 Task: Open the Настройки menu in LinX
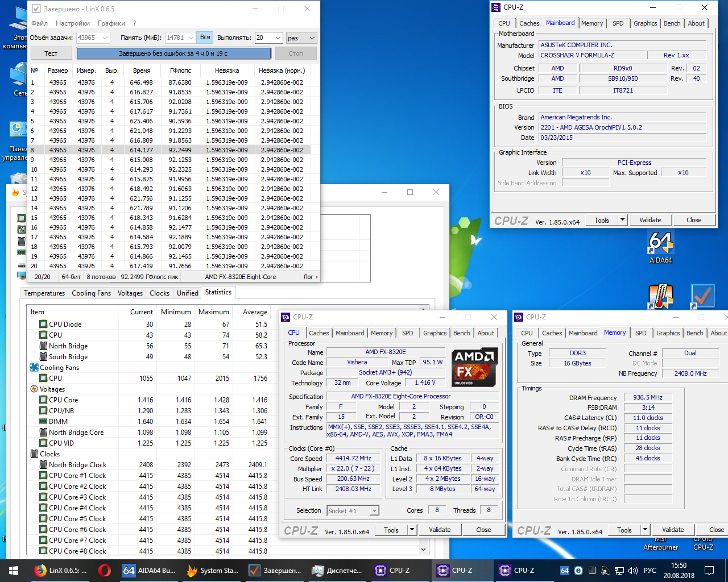pos(73,23)
